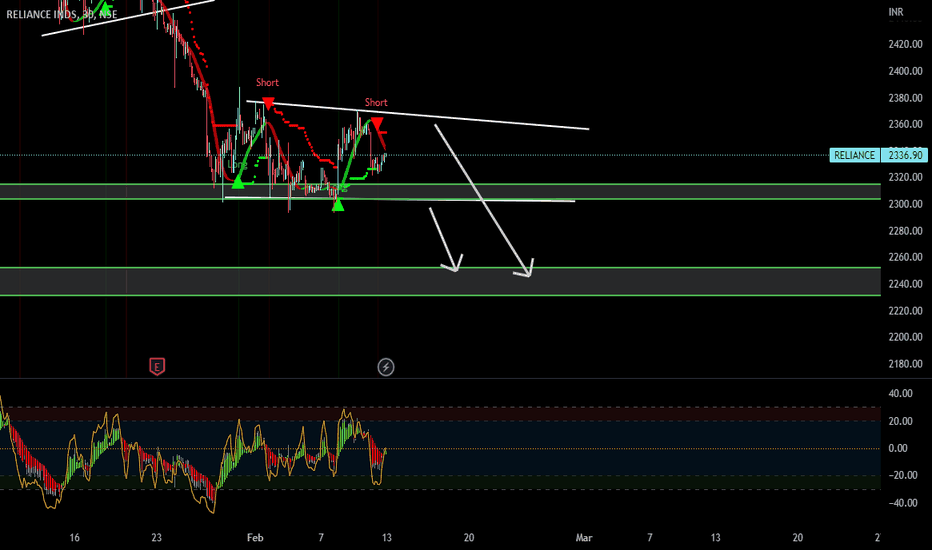Click the later 'Short' text label near 2380
This screenshot has height=550, width=932.
click(x=376, y=102)
